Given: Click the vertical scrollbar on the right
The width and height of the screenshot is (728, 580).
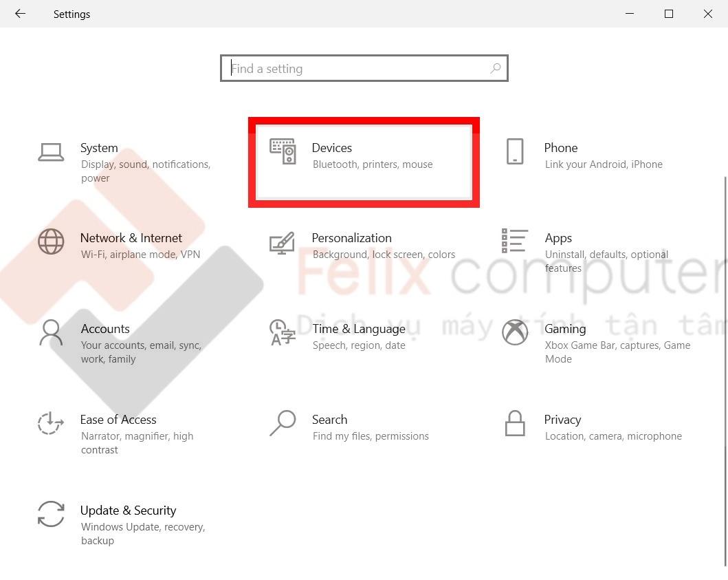Looking at the screenshot, I should click(x=725, y=371).
